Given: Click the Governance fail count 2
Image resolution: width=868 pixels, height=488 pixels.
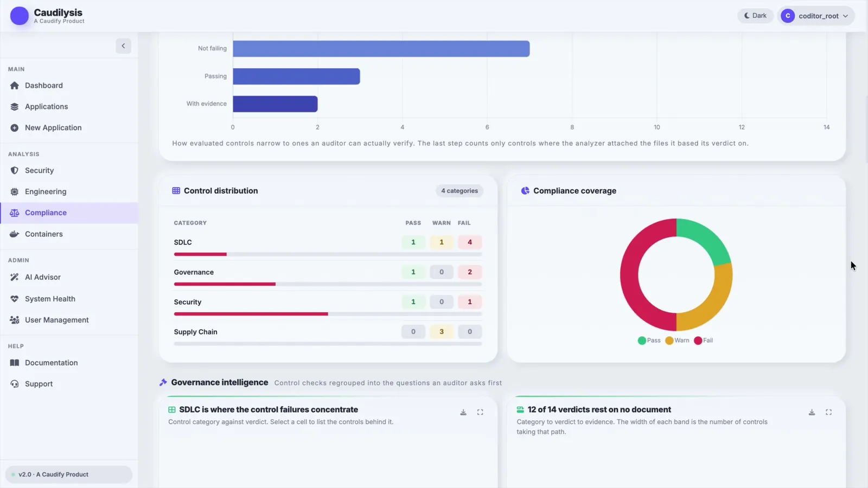Looking at the screenshot, I should [x=470, y=272].
